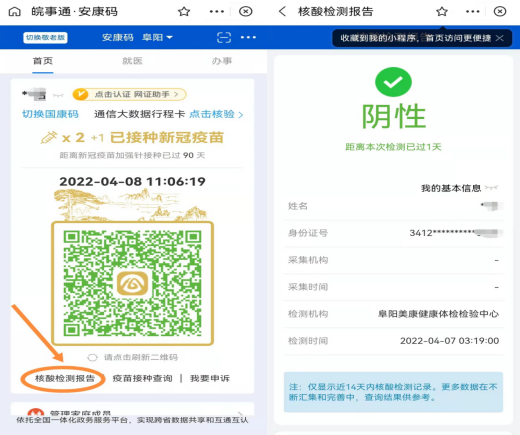Open 疫苗接种查询 link
Screen dimensions: 520x435
coord(142,378)
